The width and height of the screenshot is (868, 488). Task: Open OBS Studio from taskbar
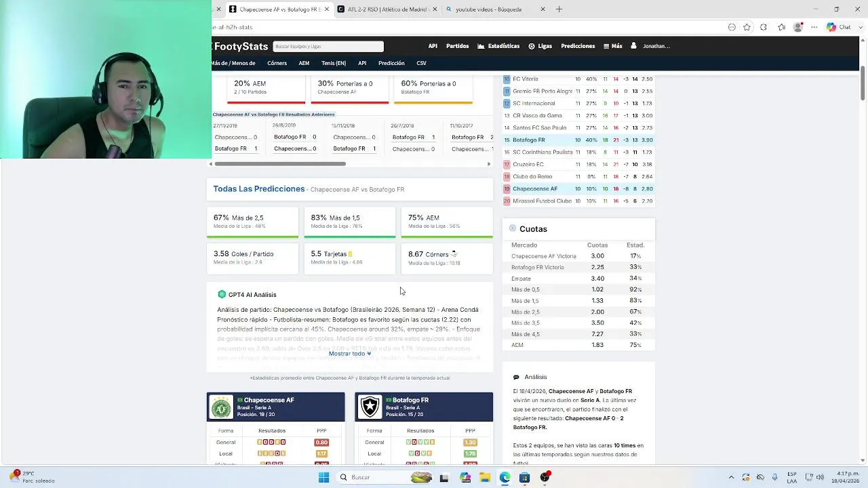point(545,477)
